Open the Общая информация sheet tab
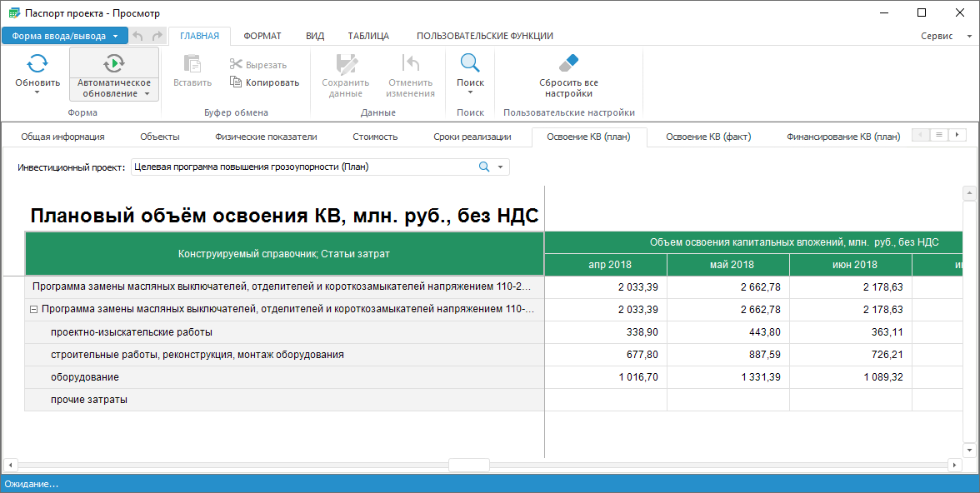 62,137
